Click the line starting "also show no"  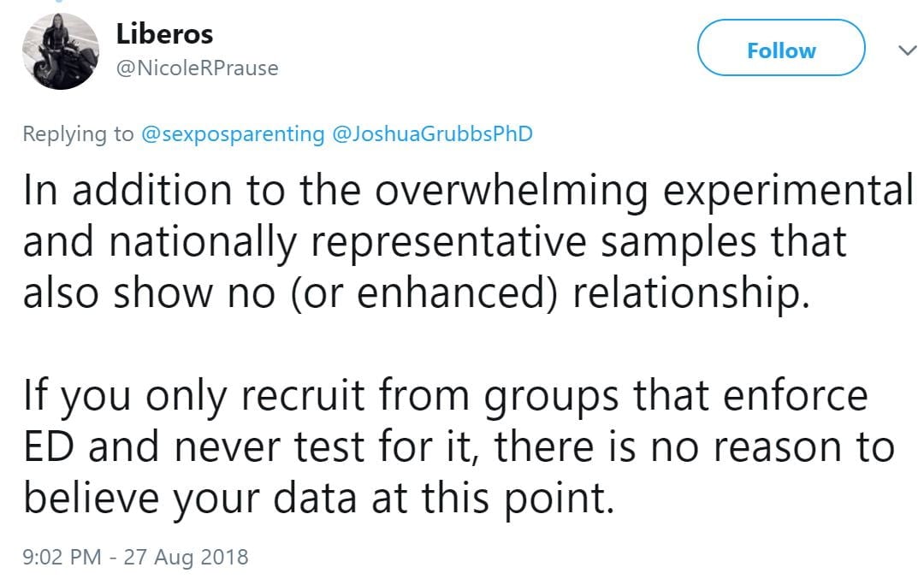pyautogui.click(x=416, y=293)
